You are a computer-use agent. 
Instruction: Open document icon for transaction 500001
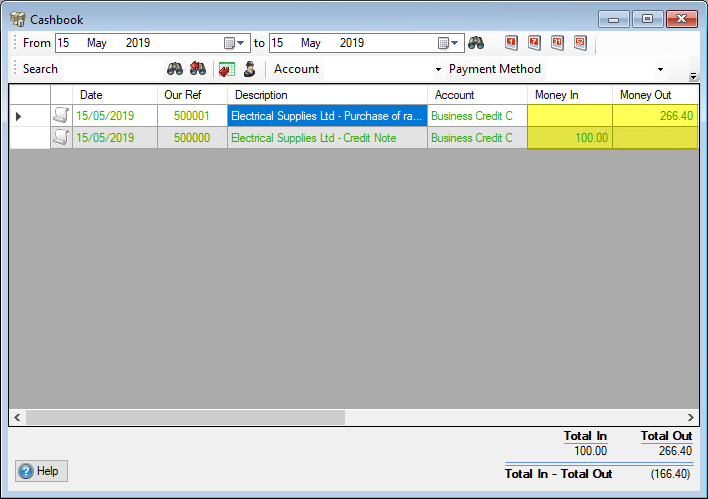[61, 116]
